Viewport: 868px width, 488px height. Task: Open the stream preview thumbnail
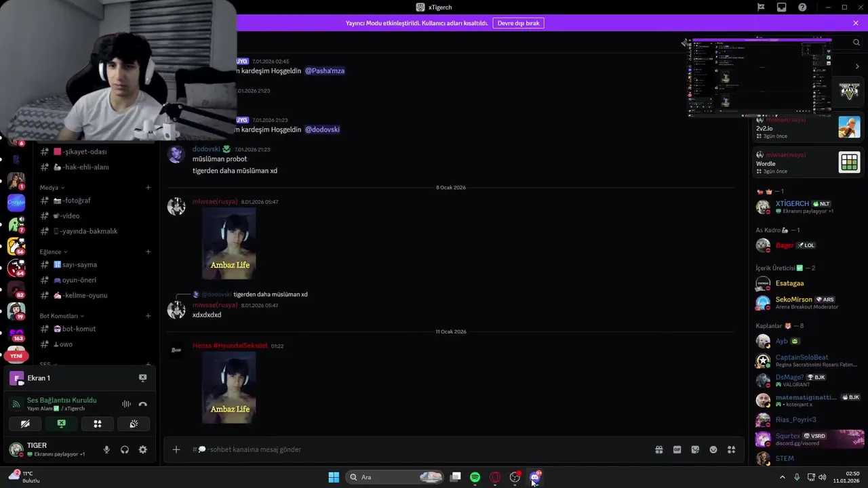tap(759, 77)
